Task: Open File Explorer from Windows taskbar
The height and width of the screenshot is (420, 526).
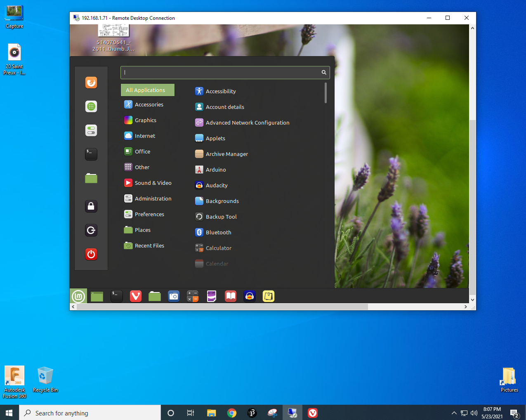Action: point(212,413)
